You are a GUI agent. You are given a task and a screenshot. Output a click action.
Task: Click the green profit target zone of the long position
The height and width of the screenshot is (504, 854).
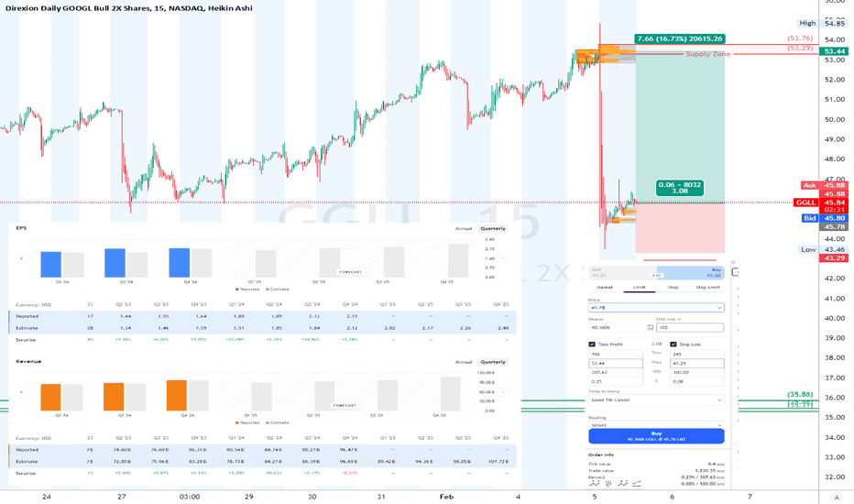click(680, 126)
